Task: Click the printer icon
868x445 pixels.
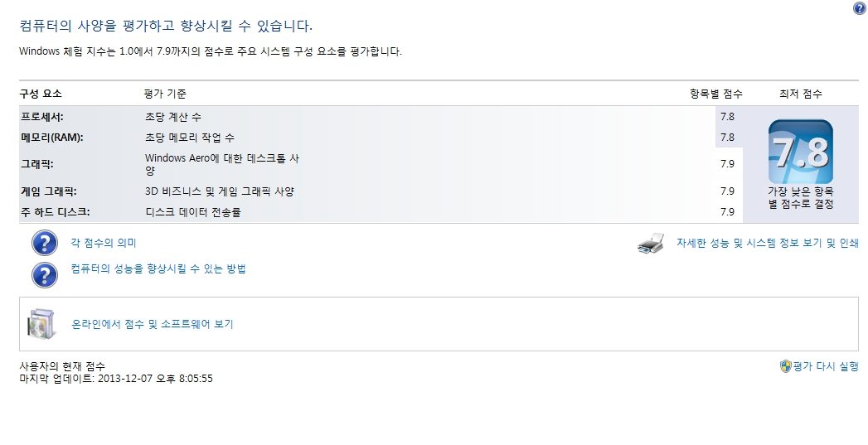Action: click(651, 243)
